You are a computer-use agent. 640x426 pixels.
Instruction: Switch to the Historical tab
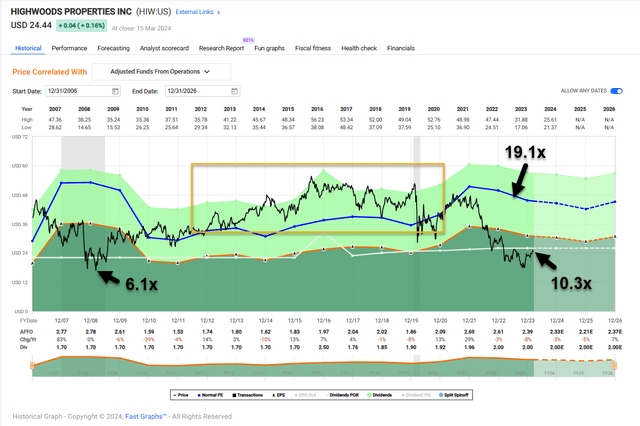point(28,48)
